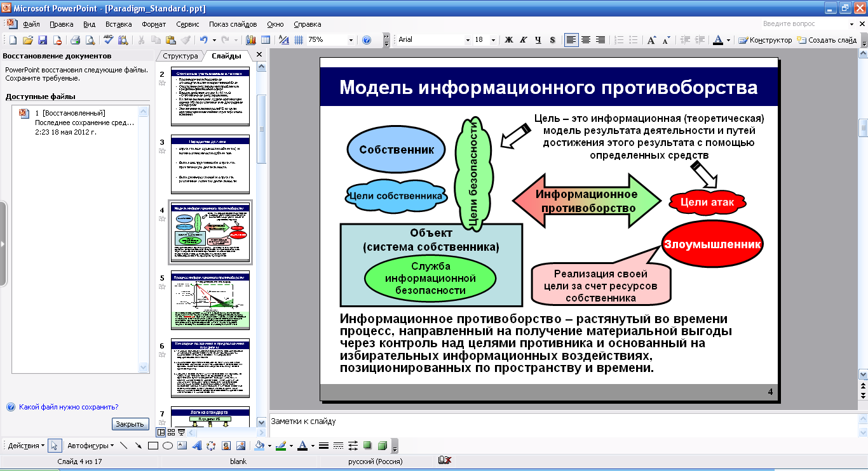Select the Rectangle shape tool
Image resolution: width=868 pixels, height=471 pixels.
(153, 446)
